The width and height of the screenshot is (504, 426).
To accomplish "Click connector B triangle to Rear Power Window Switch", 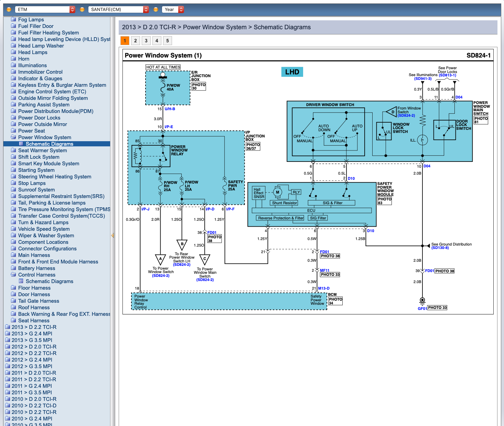I will coord(182,245).
